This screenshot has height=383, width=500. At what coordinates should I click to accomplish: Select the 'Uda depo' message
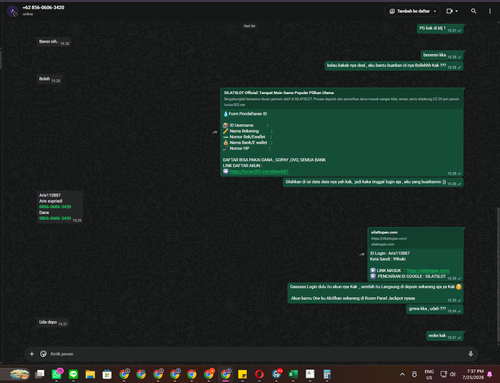[53, 322]
